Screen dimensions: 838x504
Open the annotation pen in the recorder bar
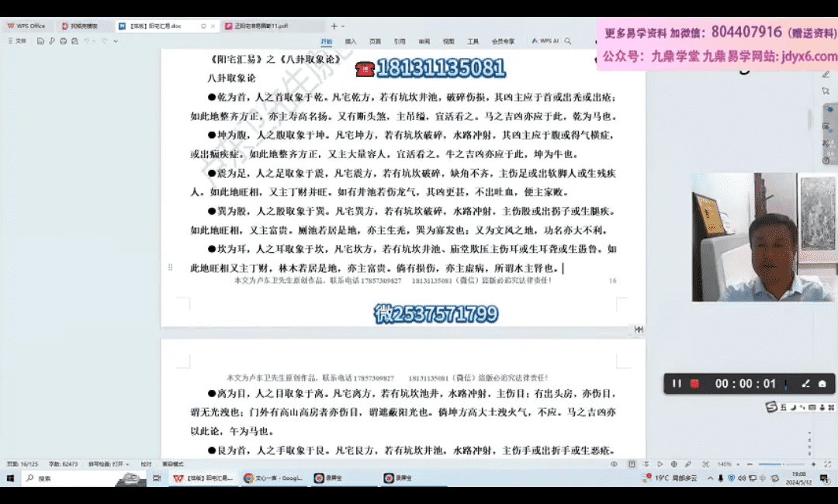[806, 384]
